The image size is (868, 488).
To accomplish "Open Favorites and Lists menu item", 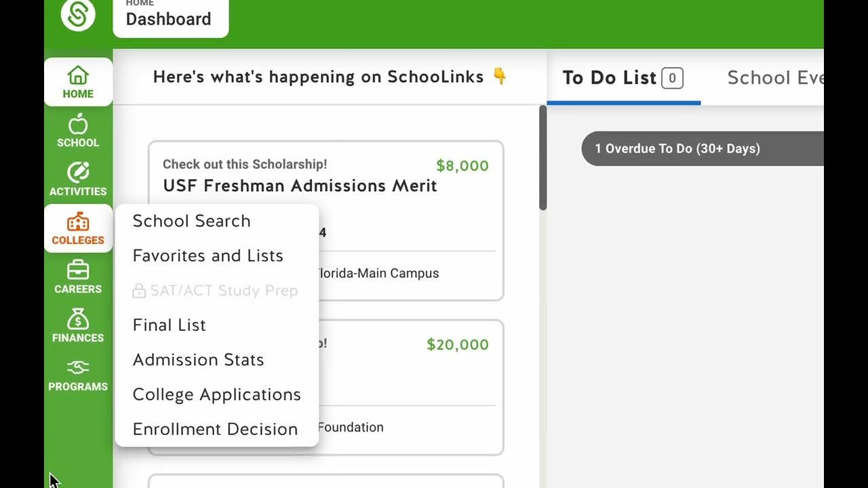I will coord(208,256).
